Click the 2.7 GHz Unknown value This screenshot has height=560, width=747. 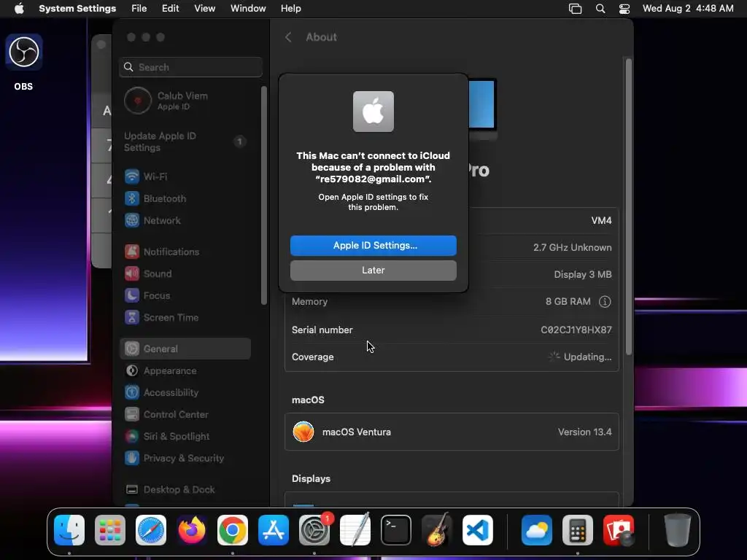[572, 248]
